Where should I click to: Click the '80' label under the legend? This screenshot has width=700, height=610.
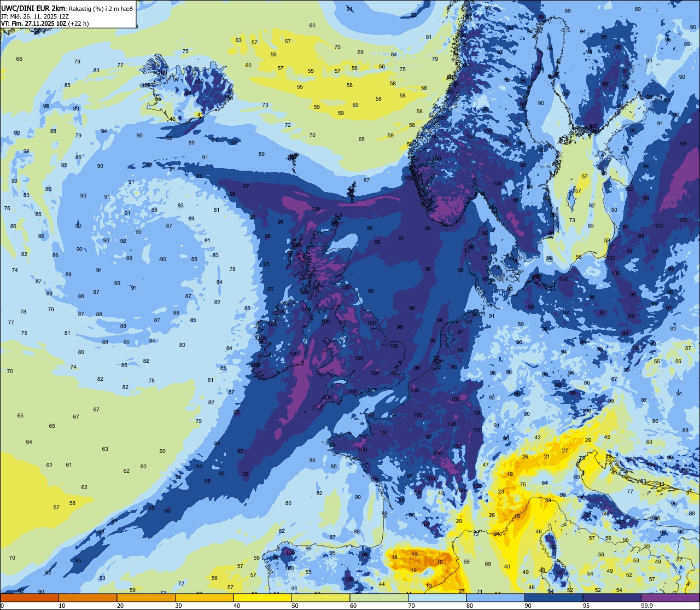click(x=470, y=606)
